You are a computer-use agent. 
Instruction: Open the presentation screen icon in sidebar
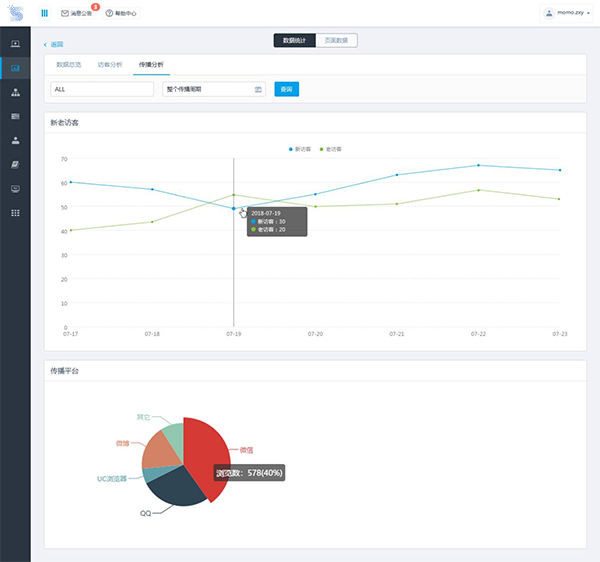[15, 44]
